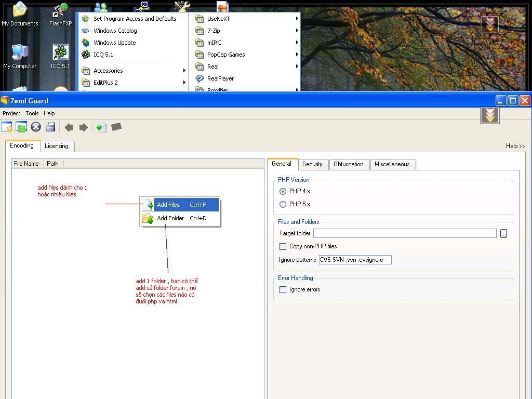
Task: Select the PHP 4.x radio button
Action: (x=283, y=191)
